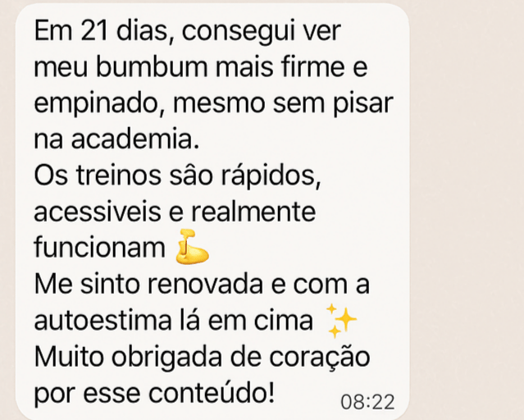Click the flexed bicep emoji
This screenshot has width=524, height=420.
pyautogui.click(x=192, y=247)
